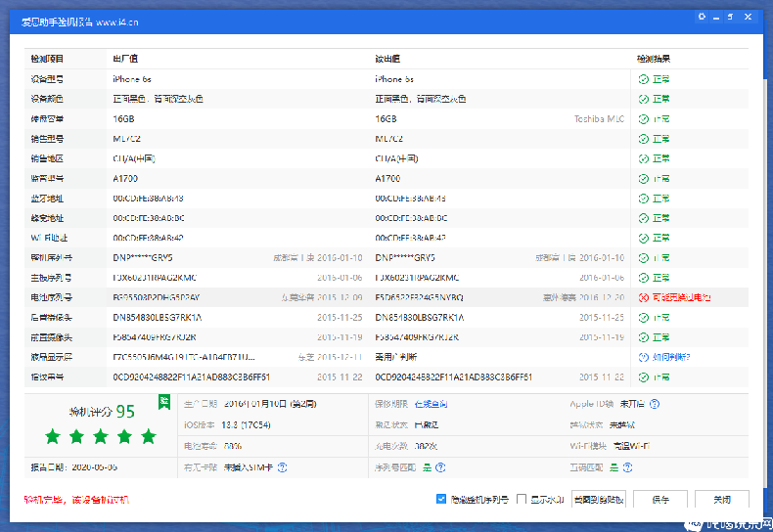This screenshot has width=773, height=532.
Task: Click 生产日期 2016年01月10日 value
Action: tap(270, 404)
